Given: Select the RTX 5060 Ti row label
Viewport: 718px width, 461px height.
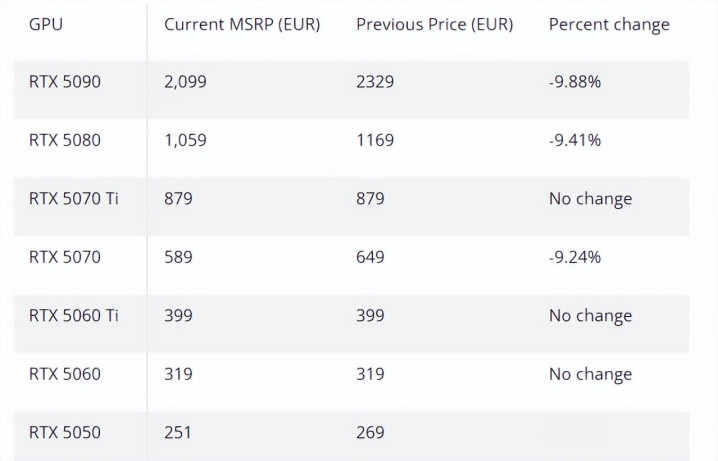Looking at the screenshot, I should 73,316.
